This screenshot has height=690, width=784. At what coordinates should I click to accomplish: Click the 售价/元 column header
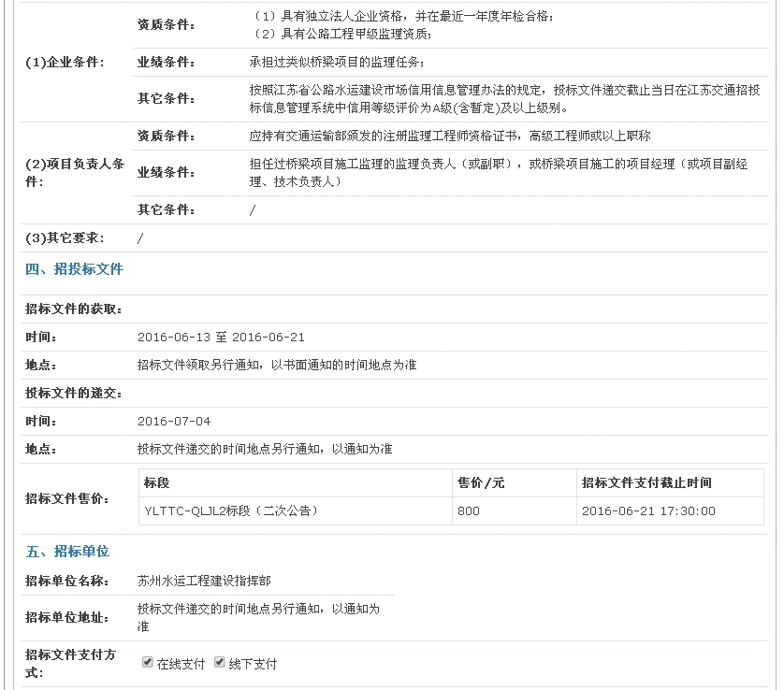481,482
